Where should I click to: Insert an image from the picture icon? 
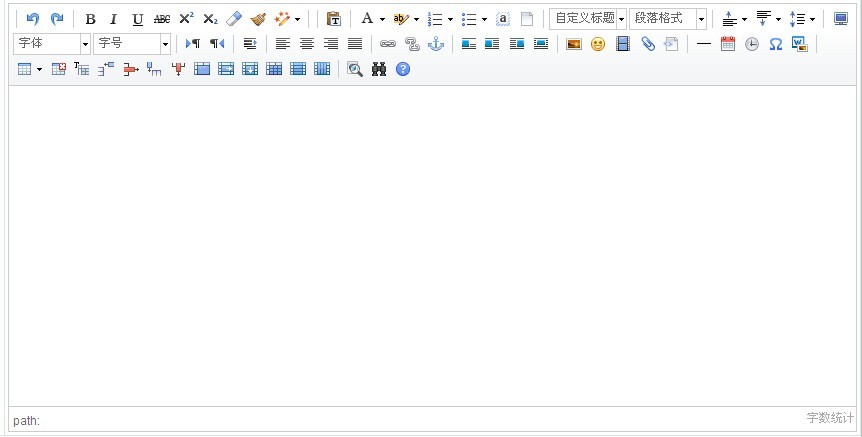[x=574, y=44]
